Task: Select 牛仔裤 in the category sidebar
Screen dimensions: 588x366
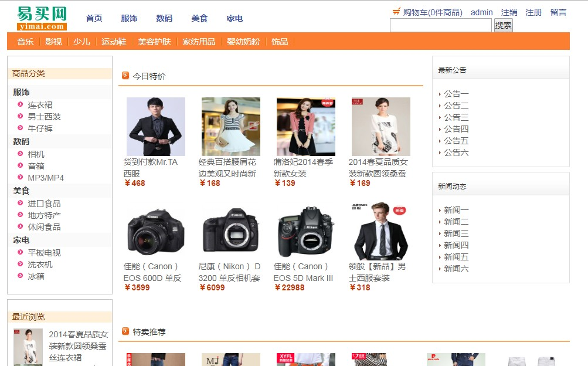Action: 40,128
